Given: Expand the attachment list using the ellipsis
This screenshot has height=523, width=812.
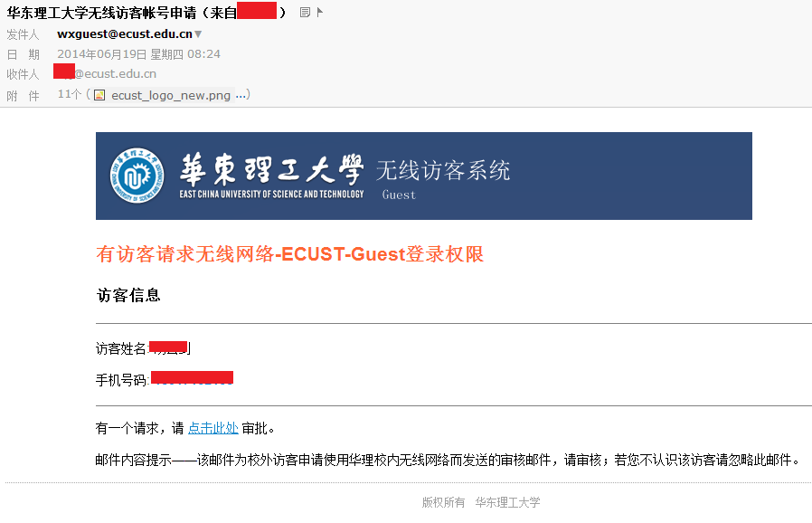Looking at the screenshot, I should (x=241, y=95).
